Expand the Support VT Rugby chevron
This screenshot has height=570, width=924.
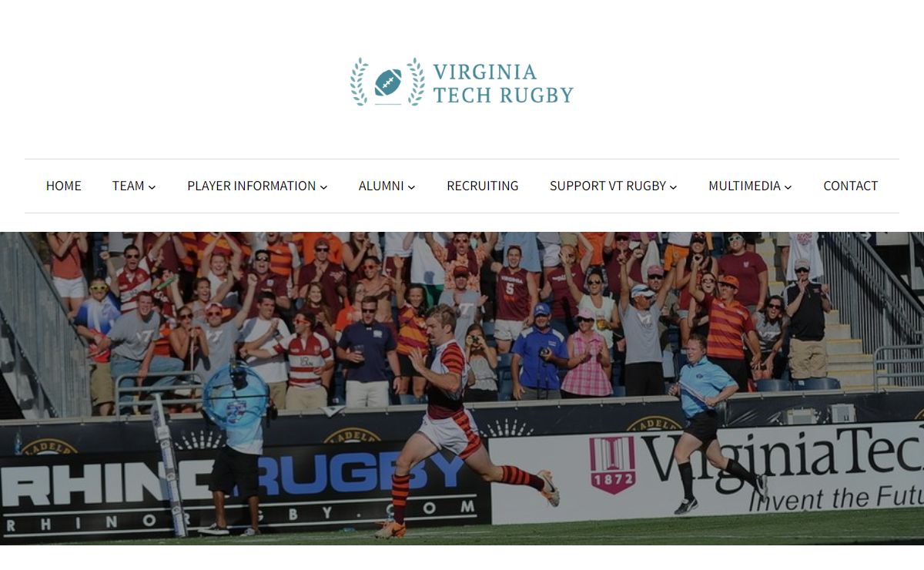click(x=673, y=187)
